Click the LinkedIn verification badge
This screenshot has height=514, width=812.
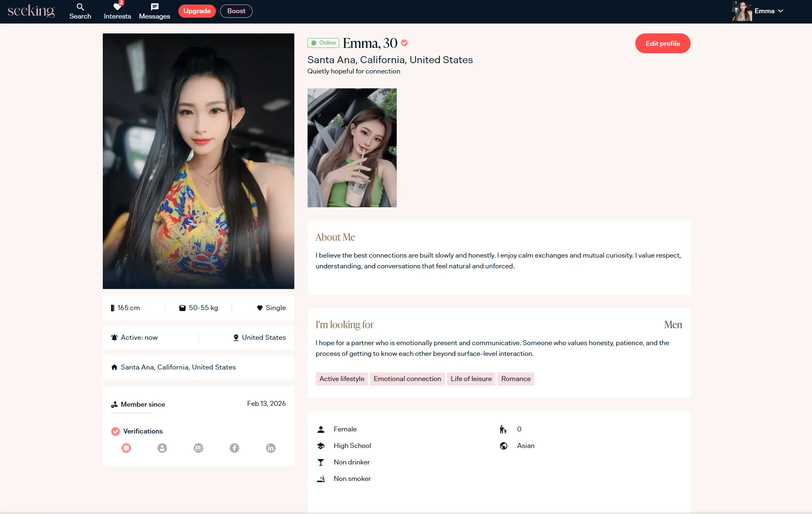(x=271, y=448)
